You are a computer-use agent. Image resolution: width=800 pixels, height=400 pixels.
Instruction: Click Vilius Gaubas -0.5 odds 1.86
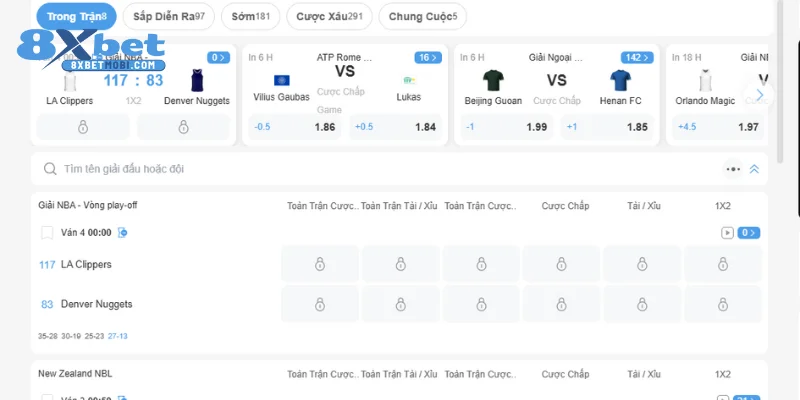(x=295, y=127)
